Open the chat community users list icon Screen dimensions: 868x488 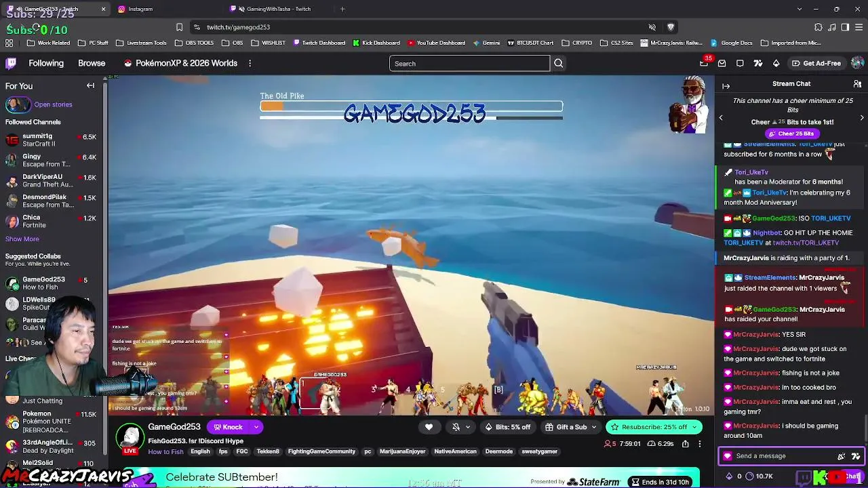(x=857, y=84)
